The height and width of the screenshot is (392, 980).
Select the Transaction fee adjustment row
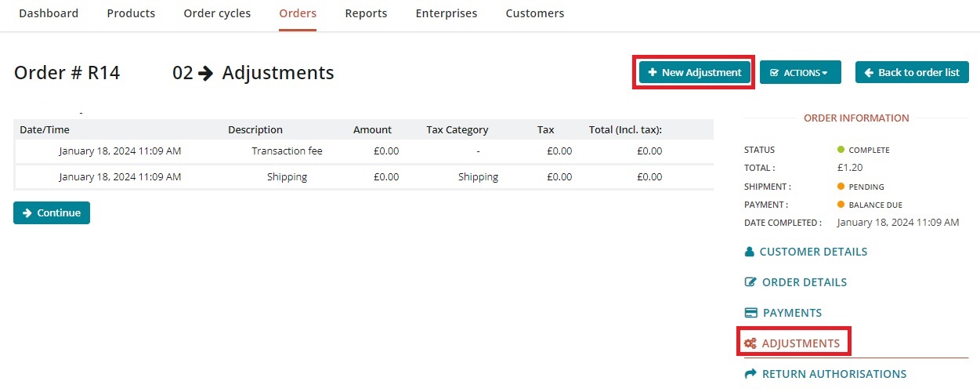pos(287,151)
